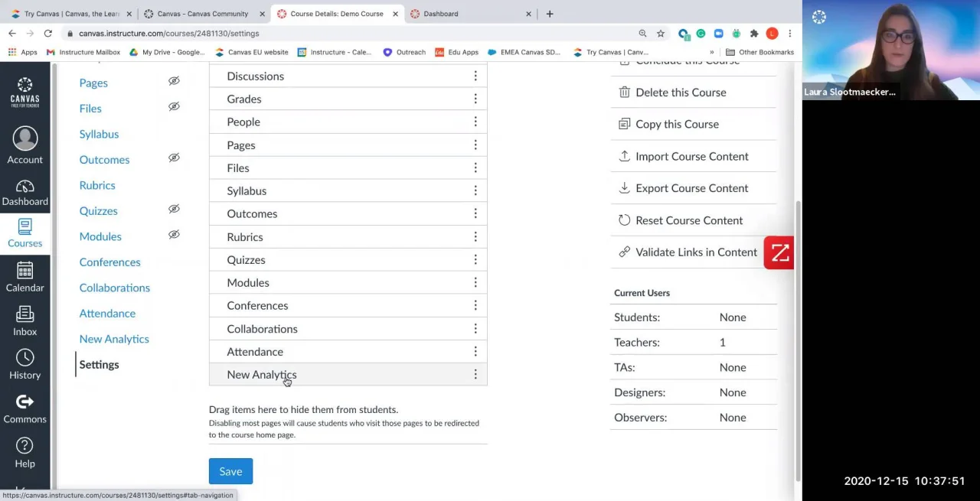Click Export Course Content link
This screenshot has width=980, height=501.
tap(691, 188)
